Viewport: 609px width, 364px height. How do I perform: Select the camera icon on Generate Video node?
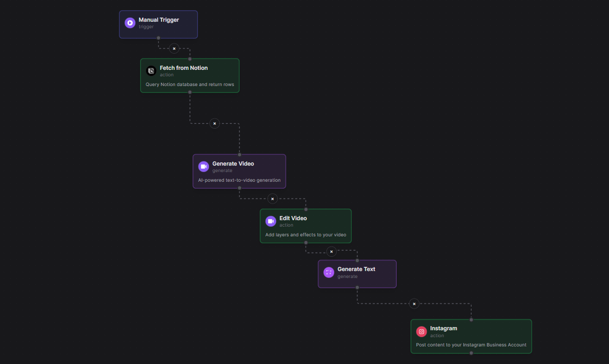pos(203,167)
